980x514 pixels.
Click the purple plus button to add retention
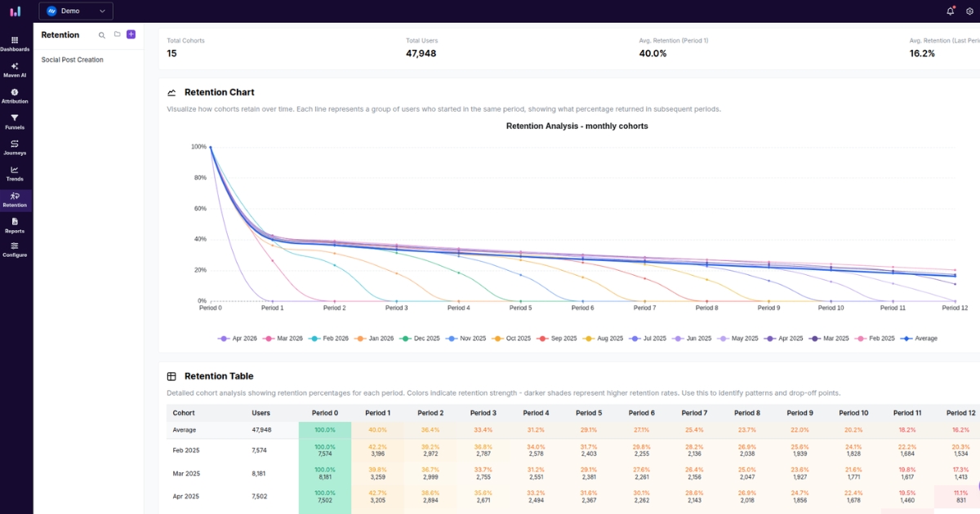coord(131,34)
